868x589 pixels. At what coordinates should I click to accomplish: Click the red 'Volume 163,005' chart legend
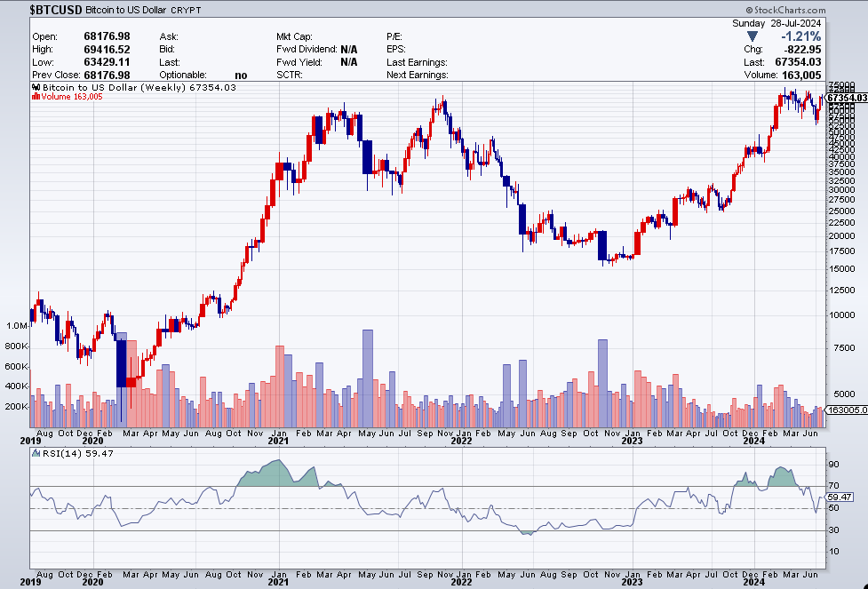71,96
